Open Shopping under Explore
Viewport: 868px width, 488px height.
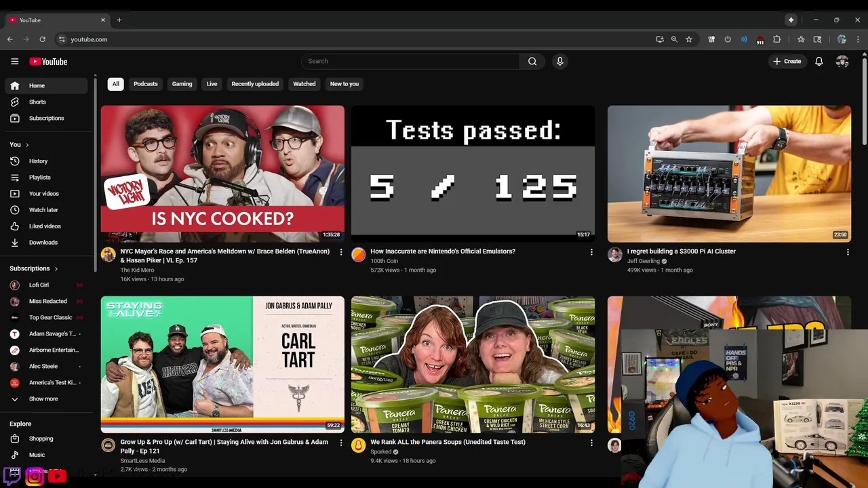(46, 439)
